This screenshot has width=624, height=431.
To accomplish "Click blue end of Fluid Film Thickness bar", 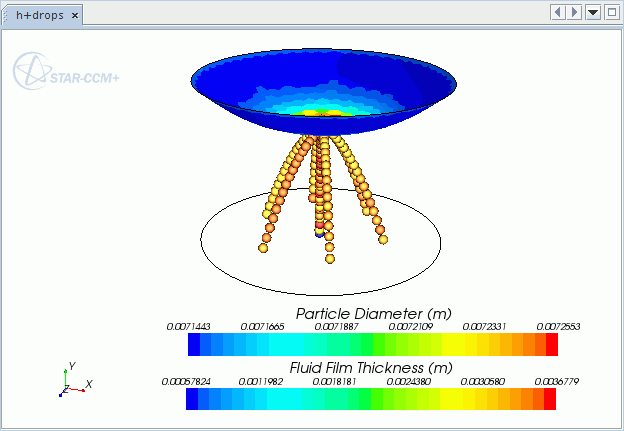I will (194, 399).
